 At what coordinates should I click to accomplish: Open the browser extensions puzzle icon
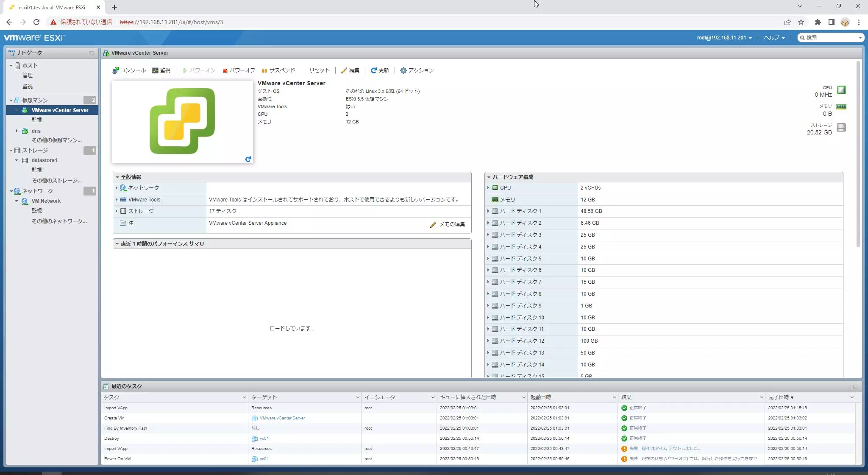(x=818, y=22)
